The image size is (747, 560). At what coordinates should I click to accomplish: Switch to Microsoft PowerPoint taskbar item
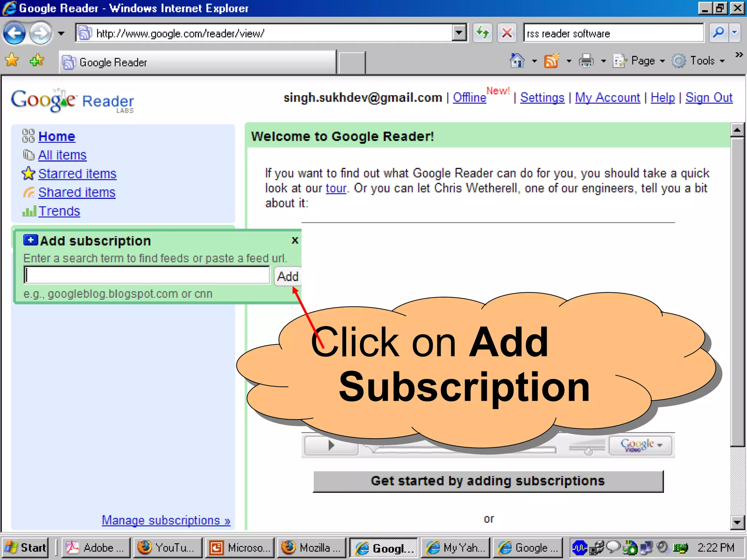tap(240, 548)
